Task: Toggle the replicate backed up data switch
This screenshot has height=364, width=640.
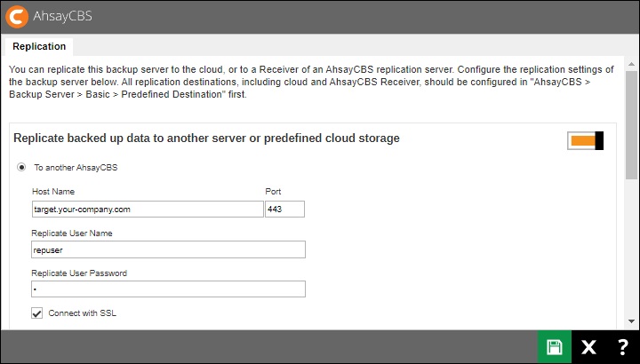Action: coord(586,140)
